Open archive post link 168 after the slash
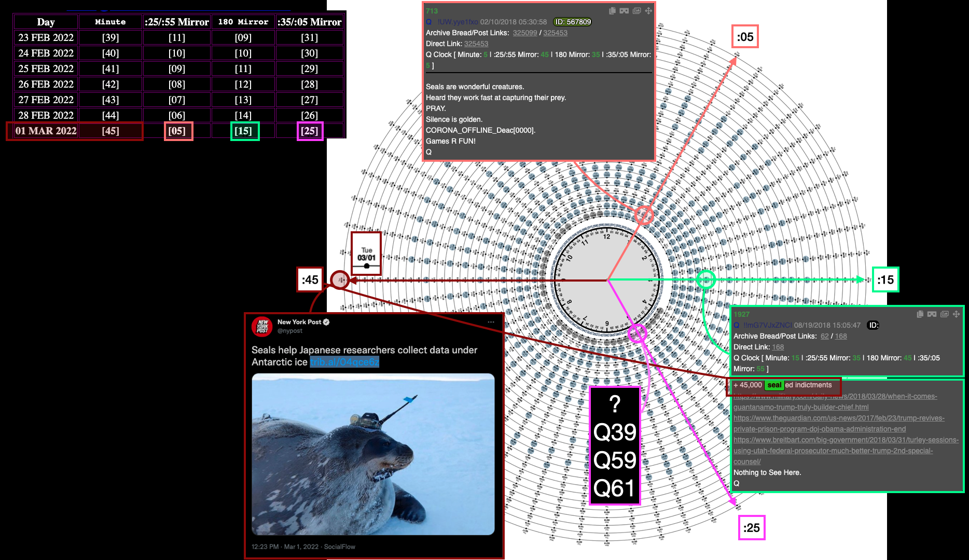Viewport: 969px width, 560px height. (x=841, y=336)
